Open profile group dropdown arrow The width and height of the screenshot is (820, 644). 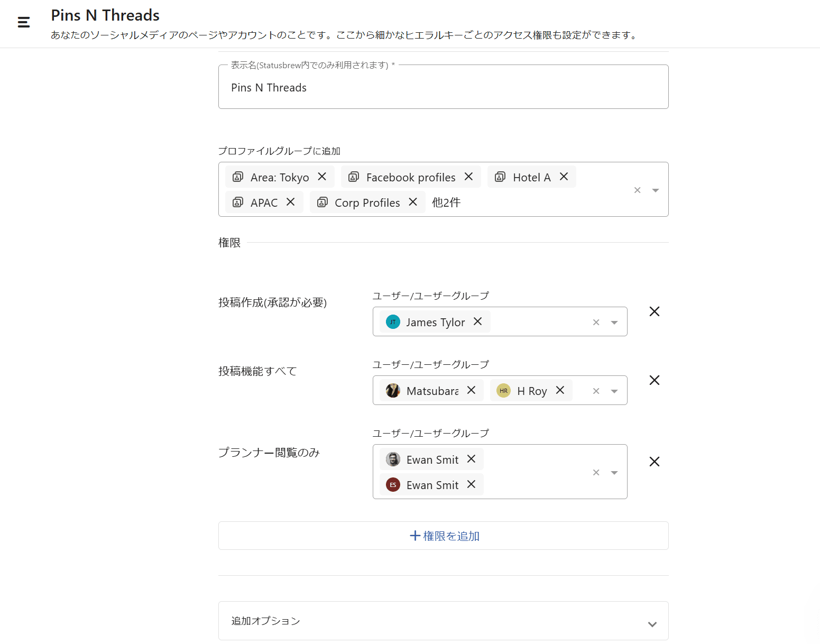tap(655, 190)
